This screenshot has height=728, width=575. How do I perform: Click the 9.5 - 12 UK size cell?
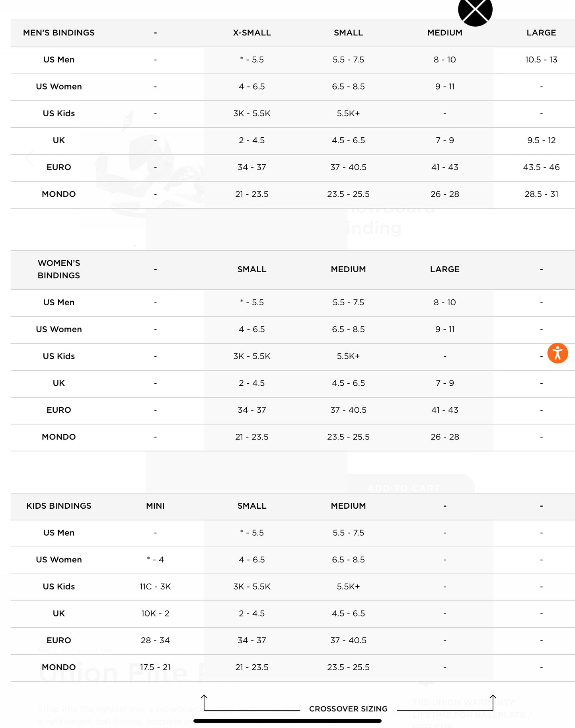point(541,141)
